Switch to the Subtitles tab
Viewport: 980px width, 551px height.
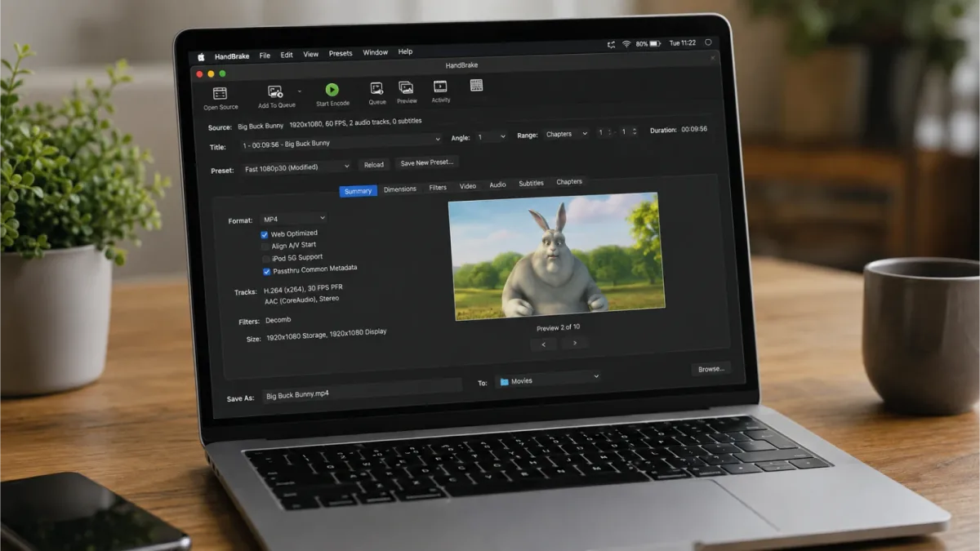tap(531, 184)
